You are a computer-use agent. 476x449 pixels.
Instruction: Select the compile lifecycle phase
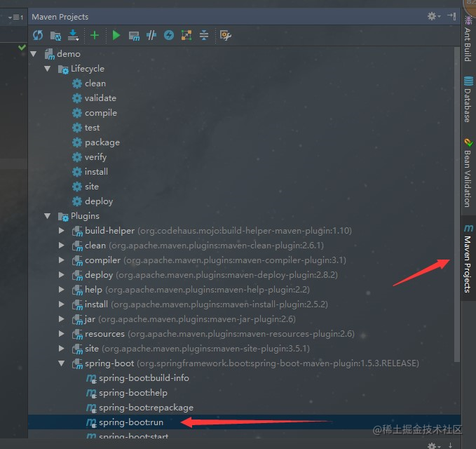click(101, 113)
